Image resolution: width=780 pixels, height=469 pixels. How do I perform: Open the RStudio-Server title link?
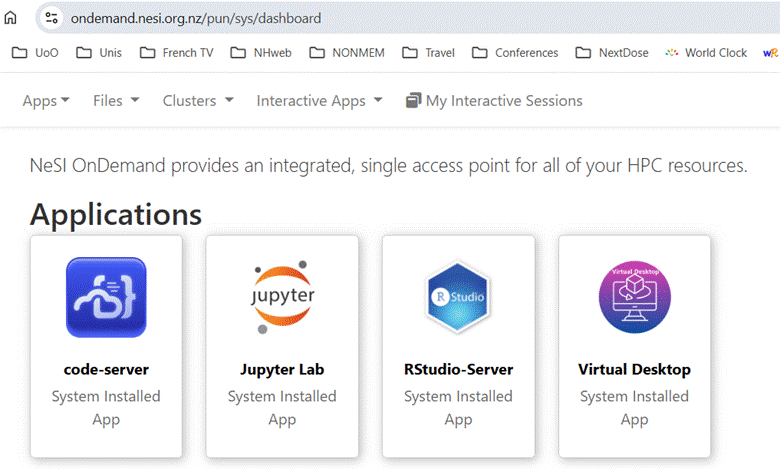tap(458, 370)
